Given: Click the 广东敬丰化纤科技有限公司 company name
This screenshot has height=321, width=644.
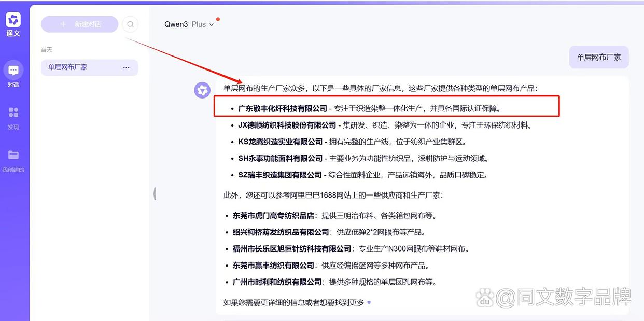Looking at the screenshot, I should tap(283, 108).
